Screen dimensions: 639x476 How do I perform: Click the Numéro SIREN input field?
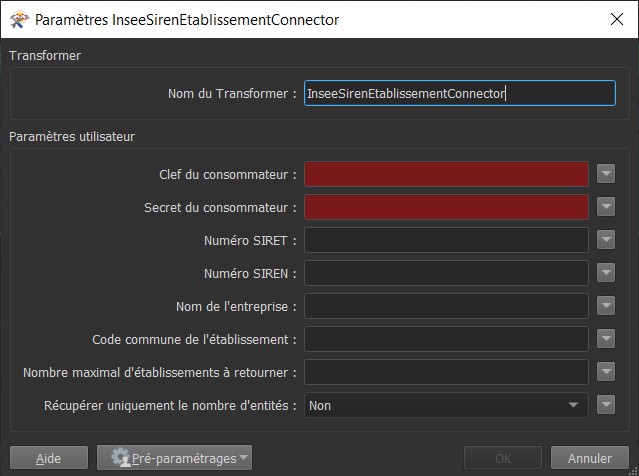click(x=446, y=273)
